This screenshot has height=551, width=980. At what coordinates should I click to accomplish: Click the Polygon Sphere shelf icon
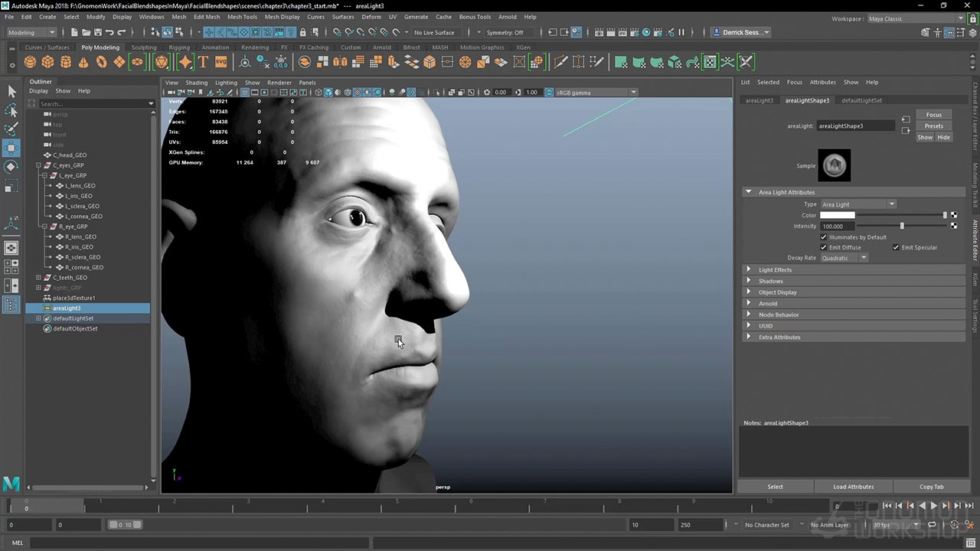coord(30,62)
